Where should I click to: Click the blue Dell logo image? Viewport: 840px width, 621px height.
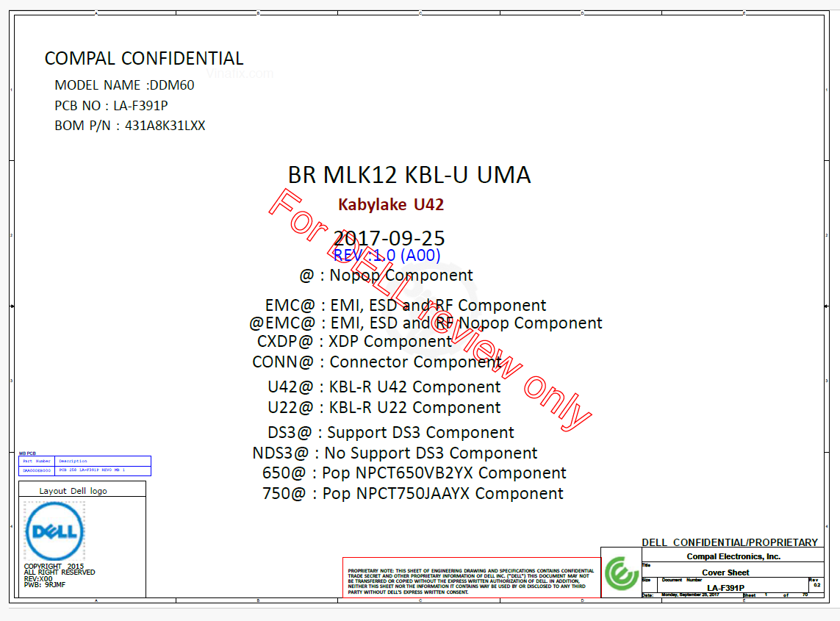(x=54, y=531)
